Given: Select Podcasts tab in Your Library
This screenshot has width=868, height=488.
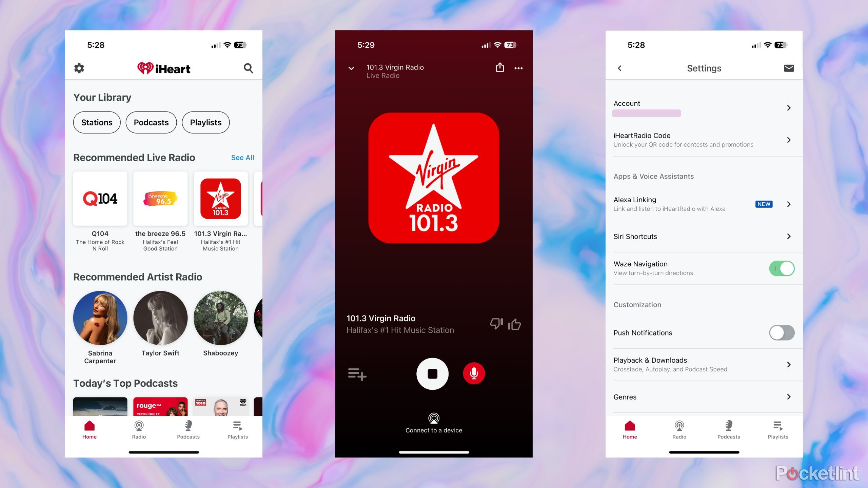Looking at the screenshot, I should tap(151, 122).
